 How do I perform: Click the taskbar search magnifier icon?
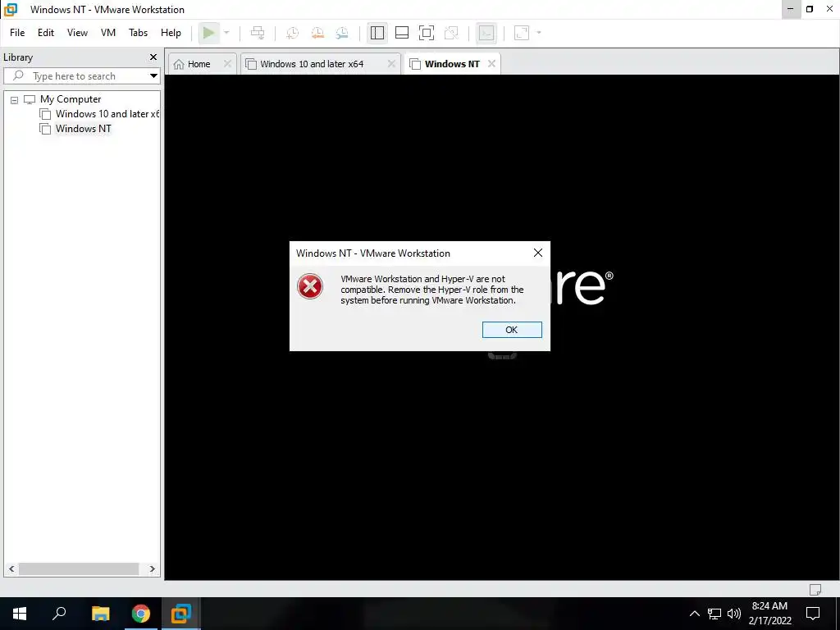click(59, 614)
